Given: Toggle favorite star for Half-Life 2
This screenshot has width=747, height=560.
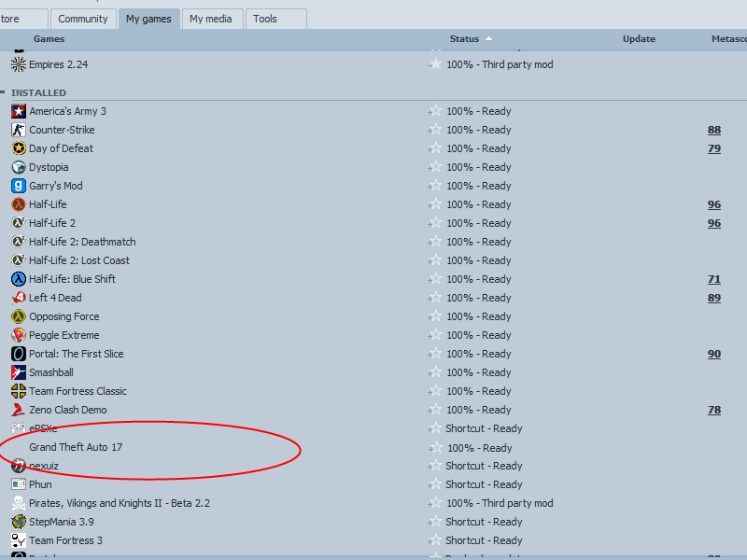Looking at the screenshot, I should click(x=434, y=223).
